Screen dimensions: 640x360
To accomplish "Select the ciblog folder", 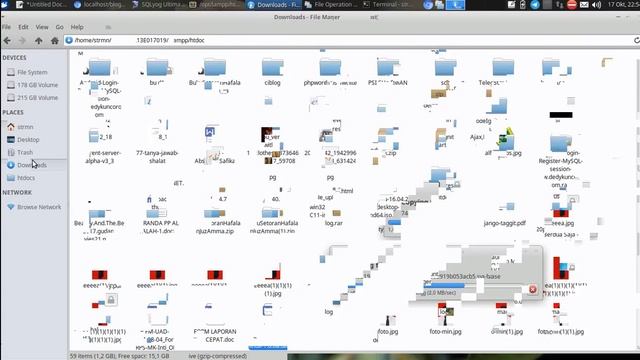I will [x=272, y=72].
